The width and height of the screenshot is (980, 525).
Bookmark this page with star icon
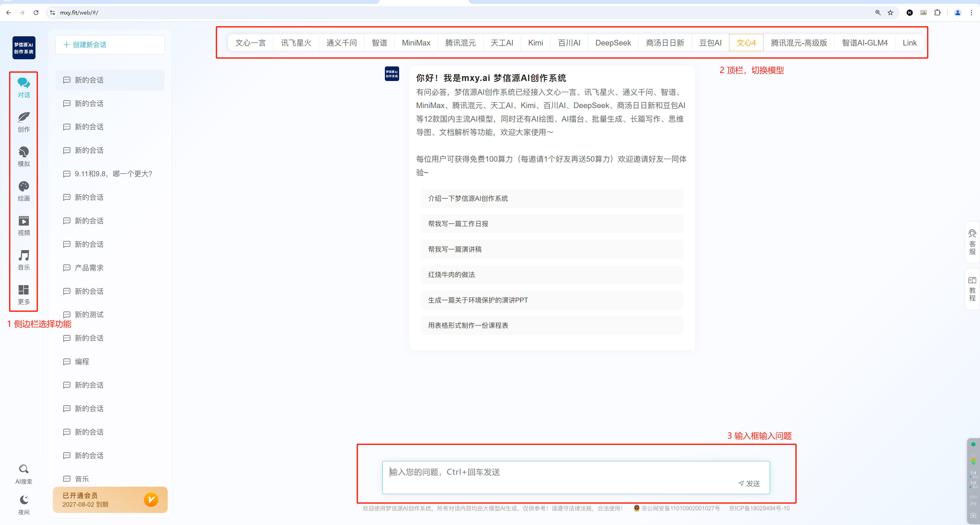click(x=890, y=13)
